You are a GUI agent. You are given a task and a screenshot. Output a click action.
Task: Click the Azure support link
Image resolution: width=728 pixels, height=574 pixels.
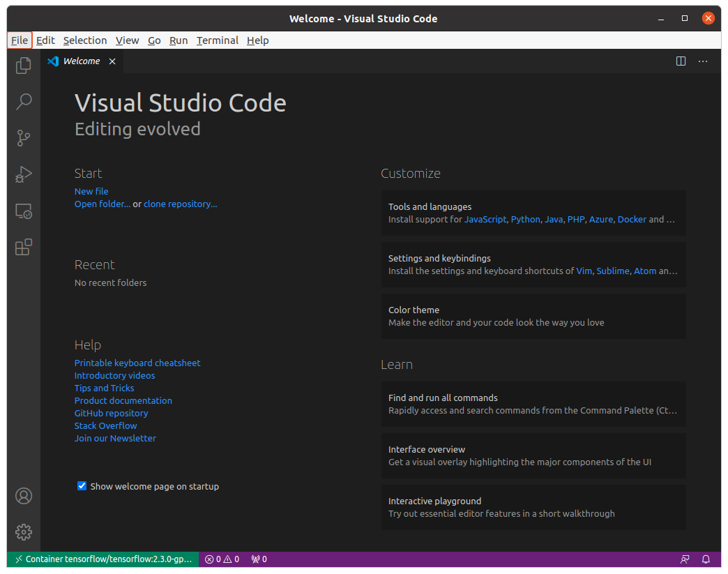point(601,219)
